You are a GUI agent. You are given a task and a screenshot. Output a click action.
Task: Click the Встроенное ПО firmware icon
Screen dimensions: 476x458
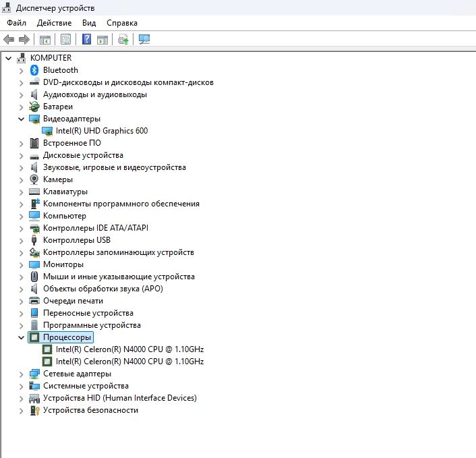tap(34, 143)
